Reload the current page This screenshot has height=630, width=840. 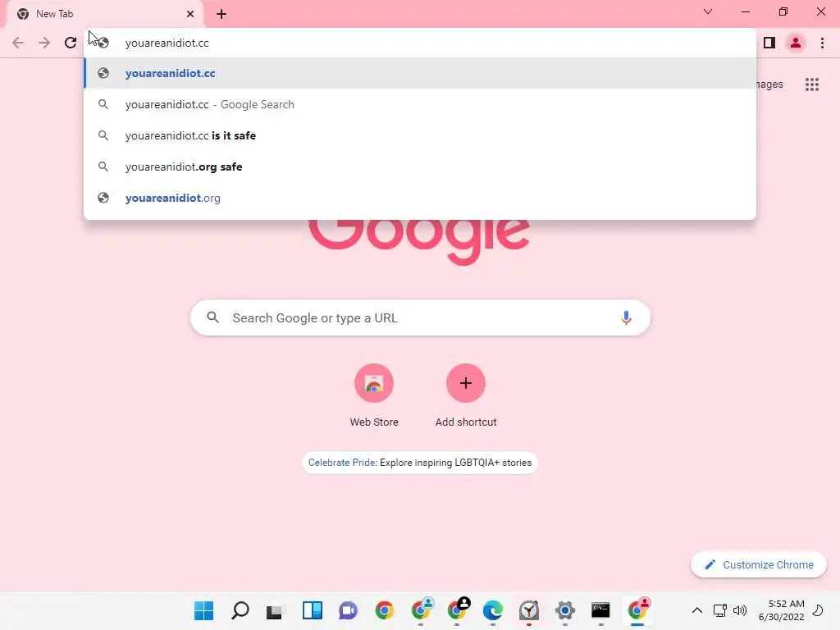[x=71, y=43]
